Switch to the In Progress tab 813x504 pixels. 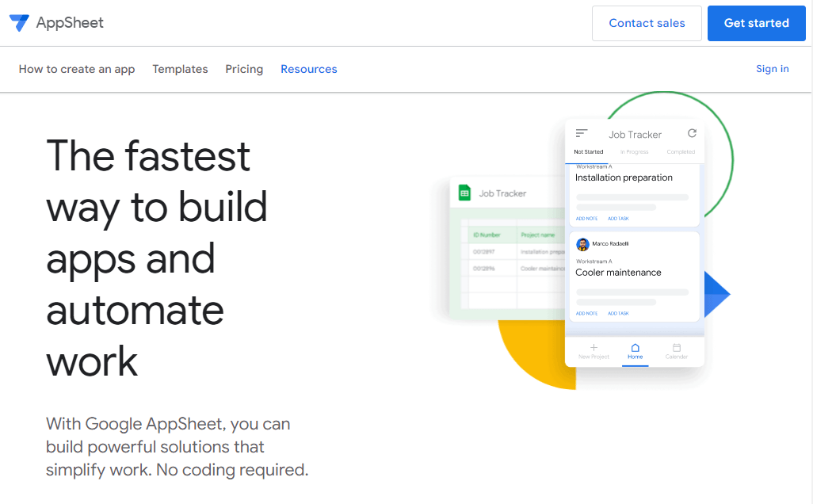pyautogui.click(x=634, y=151)
